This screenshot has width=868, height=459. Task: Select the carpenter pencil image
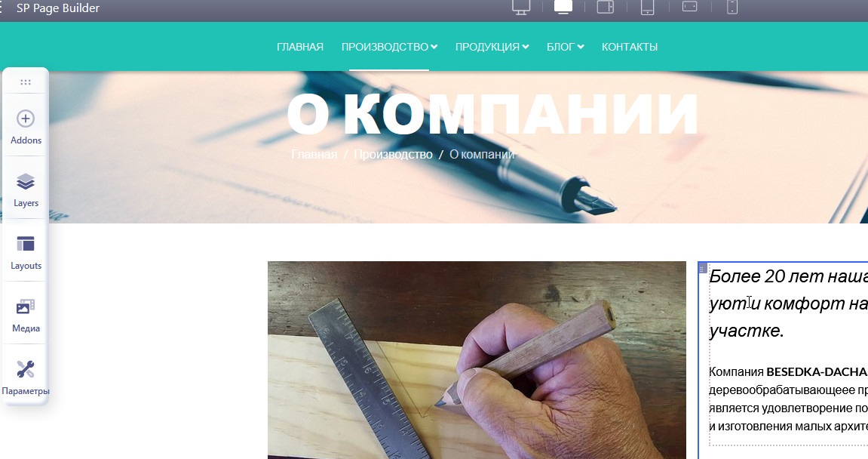[x=477, y=360]
